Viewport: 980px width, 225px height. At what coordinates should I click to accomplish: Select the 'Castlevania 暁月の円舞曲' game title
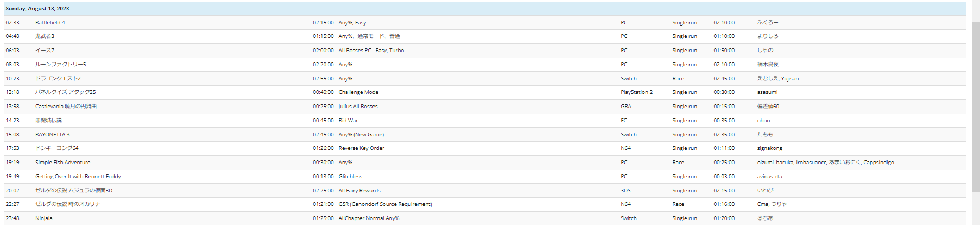(66, 107)
